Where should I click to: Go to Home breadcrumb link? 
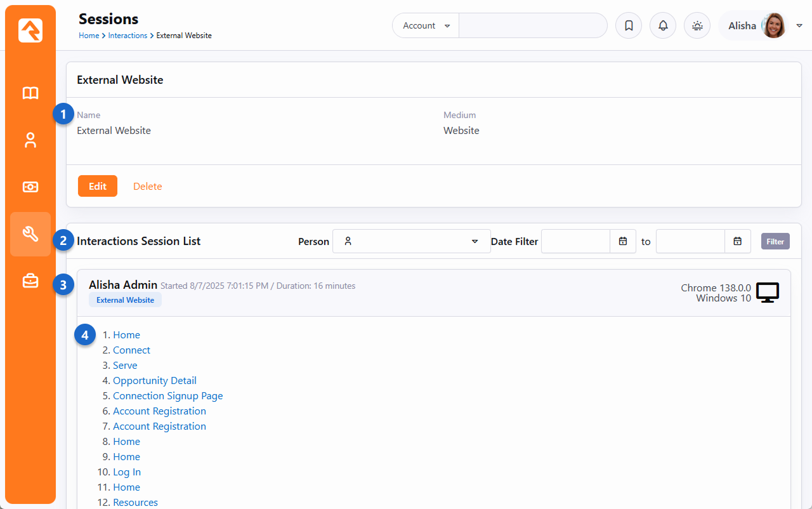89,36
